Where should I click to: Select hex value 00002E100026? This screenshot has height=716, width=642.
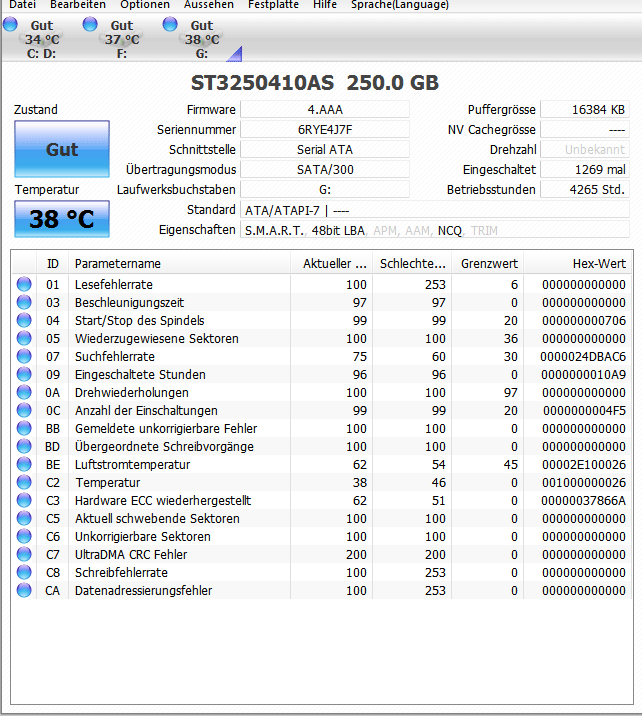[x=584, y=464]
